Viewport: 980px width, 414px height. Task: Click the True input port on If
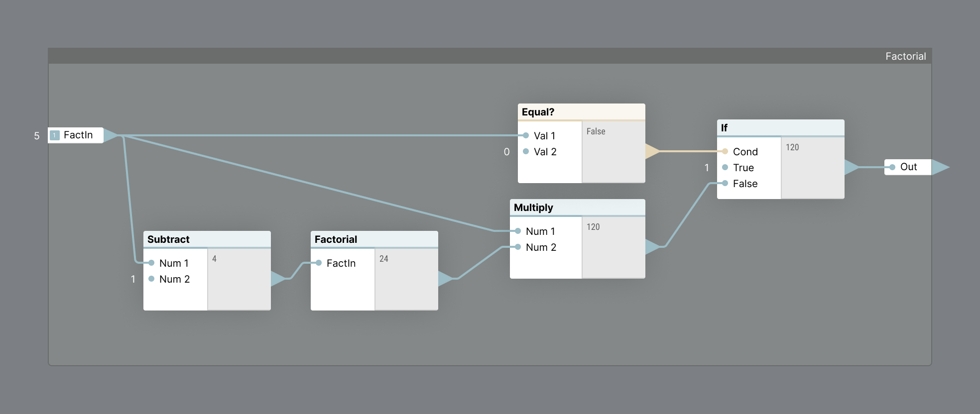pos(726,168)
